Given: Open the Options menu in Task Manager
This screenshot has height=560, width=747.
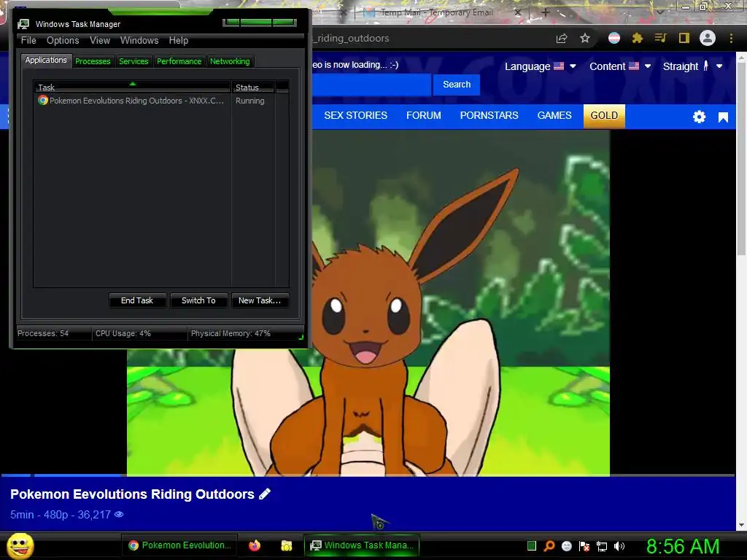Looking at the screenshot, I should pyautogui.click(x=63, y=41).
